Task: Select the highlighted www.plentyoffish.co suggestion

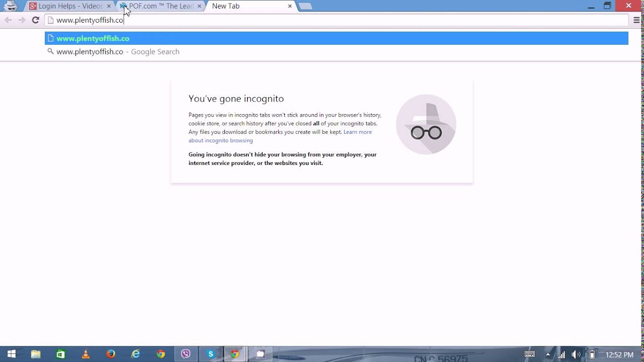Action: pos(336,38)
